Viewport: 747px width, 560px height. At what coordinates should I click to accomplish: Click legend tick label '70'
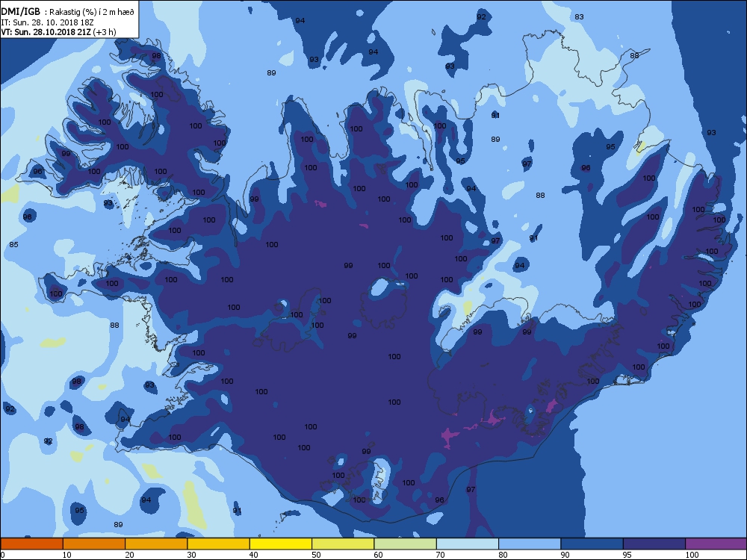click(440, 555)
